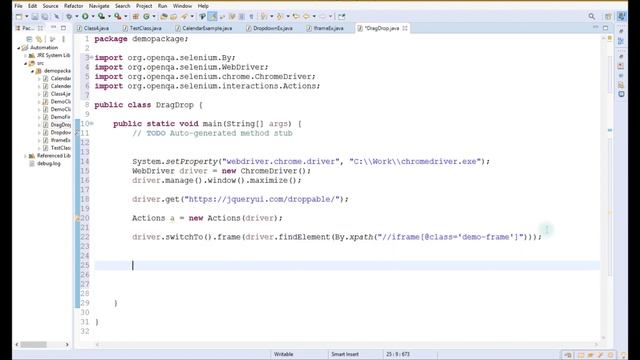Open dropdown next to Run icon
Viewport: 640px width, 360px height.
click(x=93, y=16)
